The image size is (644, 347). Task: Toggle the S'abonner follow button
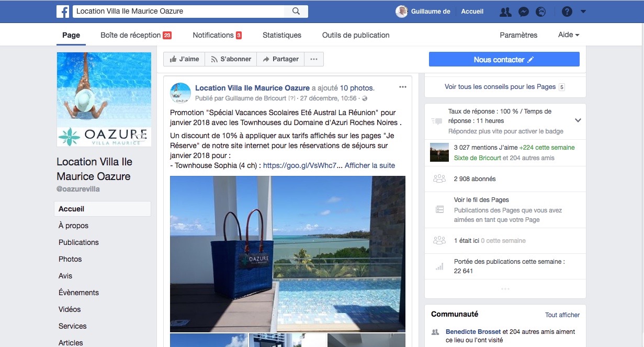pos(230,59)
